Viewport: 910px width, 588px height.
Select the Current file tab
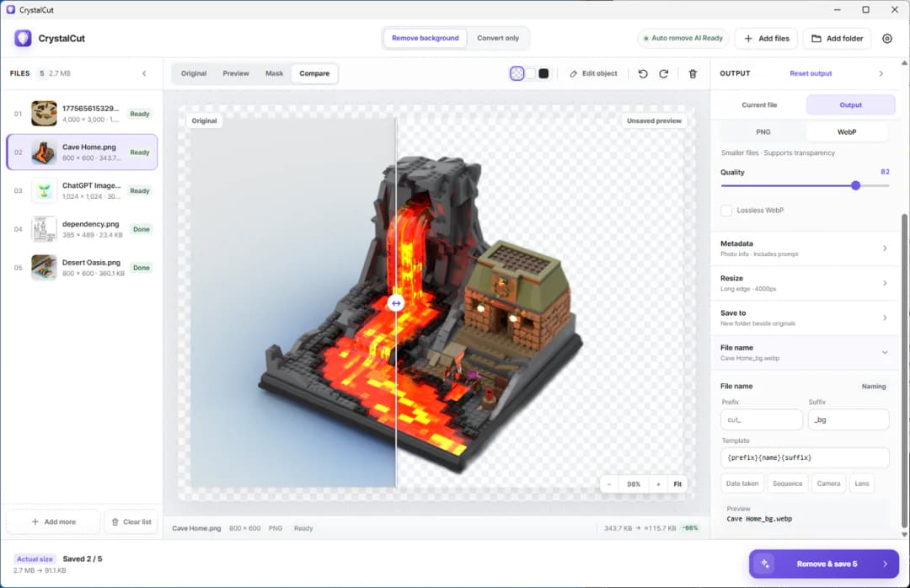[759, 105]
